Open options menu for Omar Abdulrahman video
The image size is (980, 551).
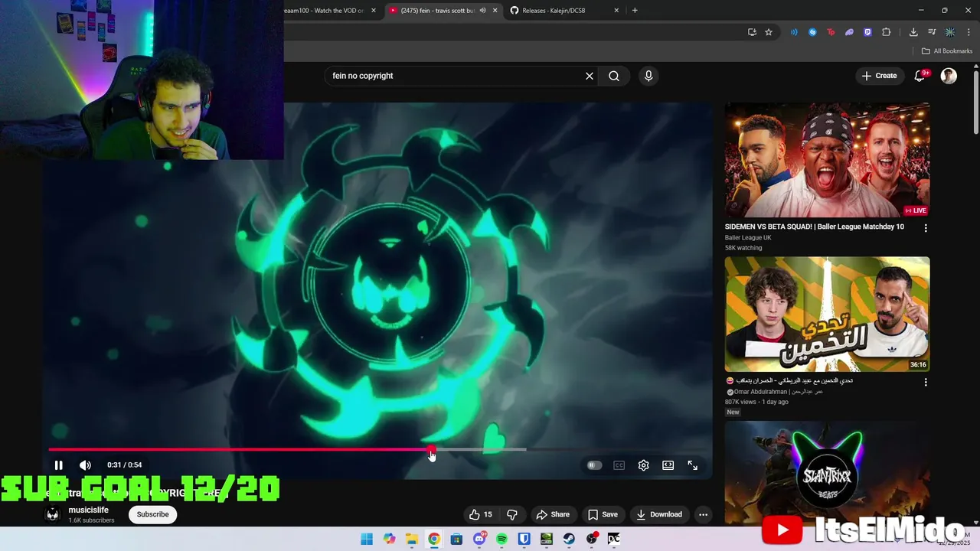926,382
